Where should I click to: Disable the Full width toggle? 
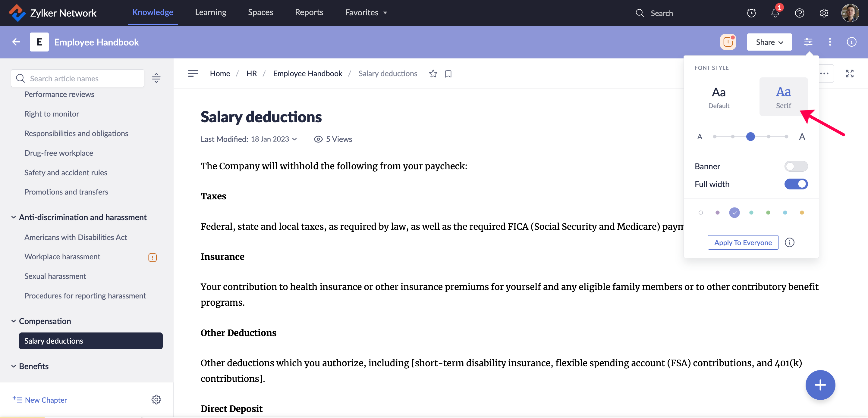tap(796, 184)
